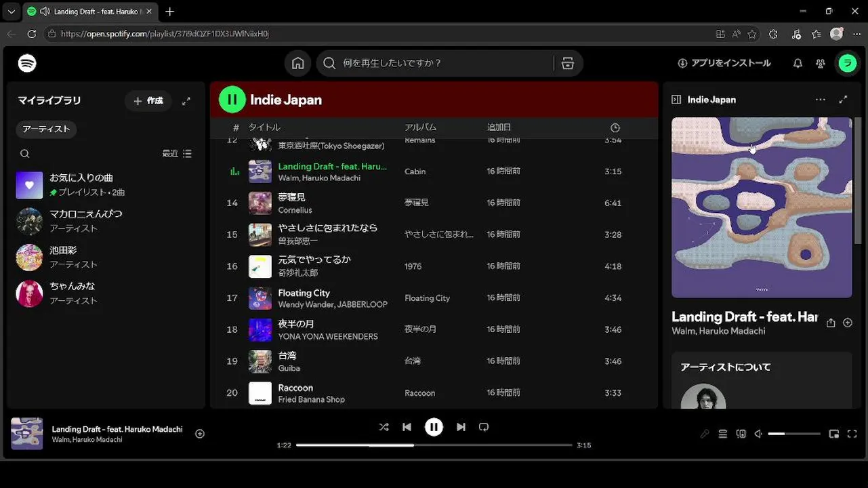Open a new browser tab
The height and width of the screenshot is (488, 868).
pos(169,12)
